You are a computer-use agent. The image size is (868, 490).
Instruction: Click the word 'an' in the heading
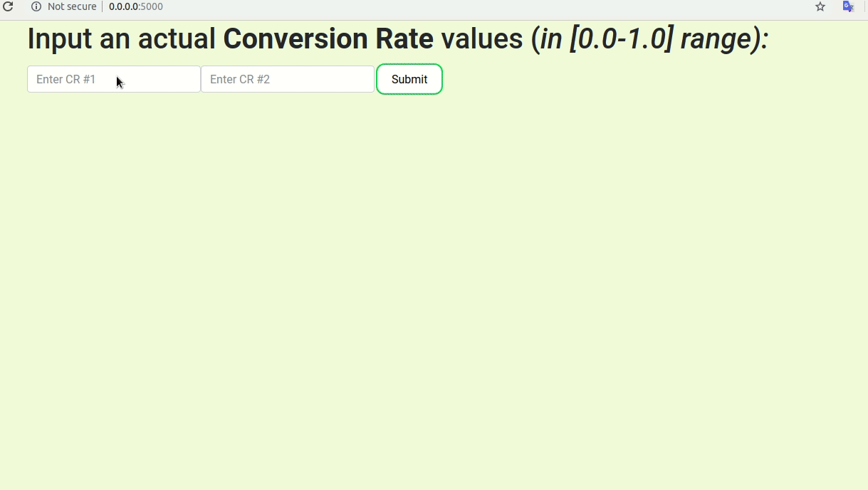pos(115,39)
